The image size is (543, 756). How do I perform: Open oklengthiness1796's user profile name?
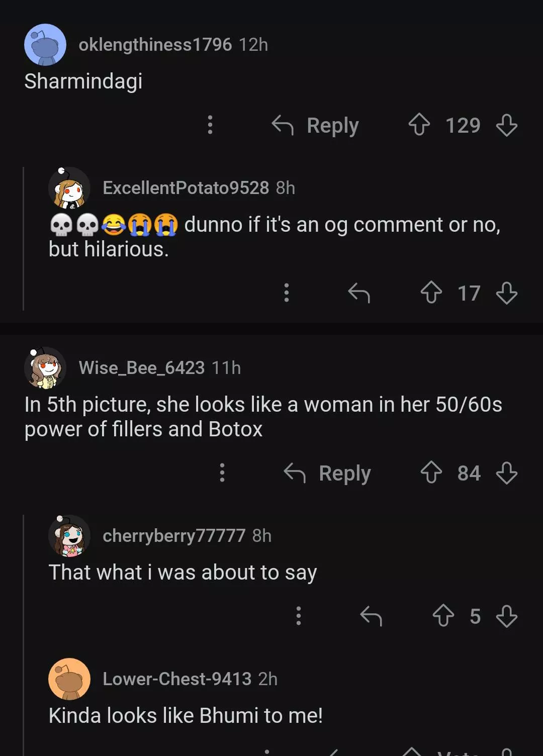155,45
